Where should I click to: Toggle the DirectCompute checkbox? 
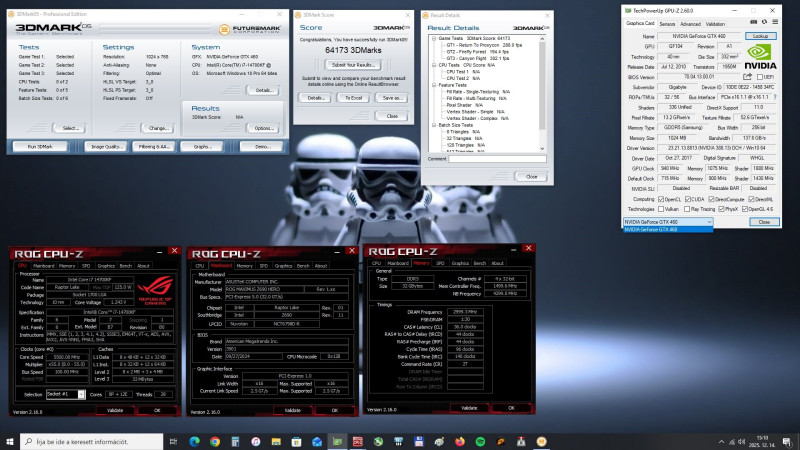pos(711,199)
